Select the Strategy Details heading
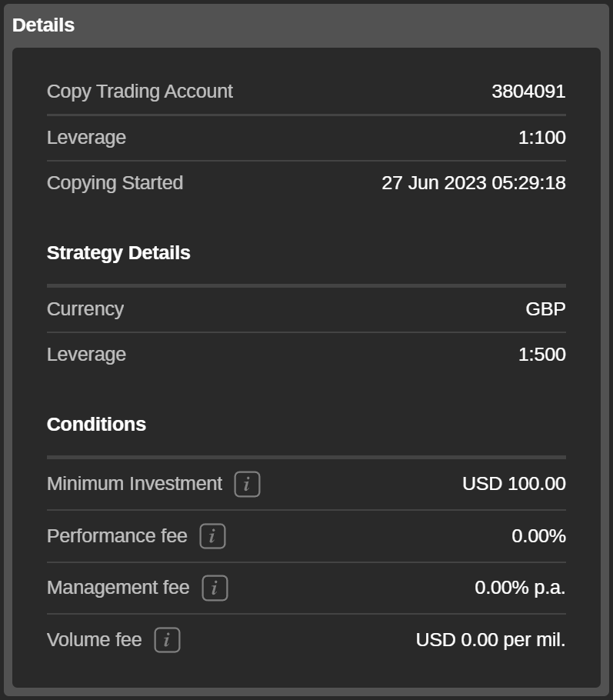 (x=118, y=253)
